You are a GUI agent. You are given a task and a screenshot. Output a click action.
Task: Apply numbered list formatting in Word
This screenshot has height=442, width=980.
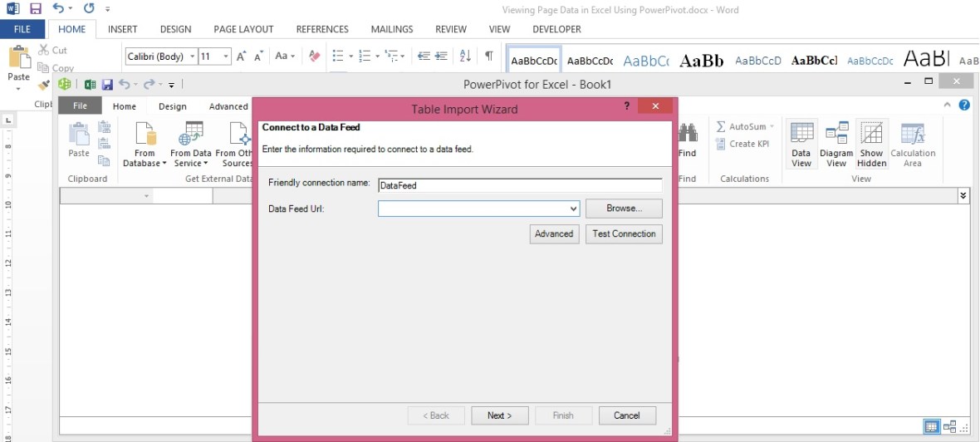point(365,56)
